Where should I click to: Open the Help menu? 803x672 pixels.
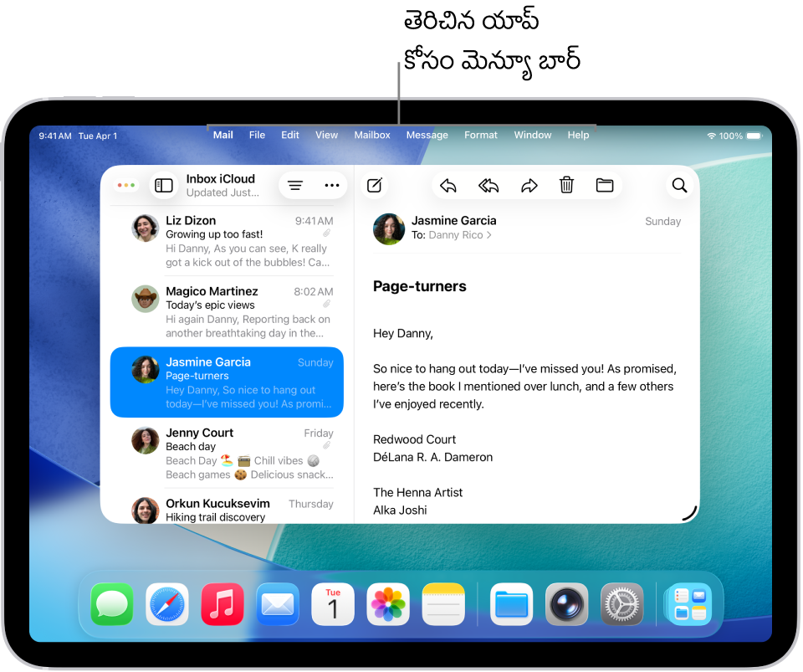click(x=578, y=135)
